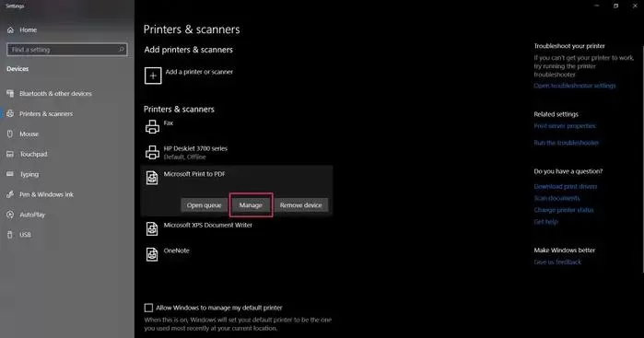Screen dimensions: 644x338
Task: Enable Allow Windows to manage my default printer
Action: click(x=148, y=308)
